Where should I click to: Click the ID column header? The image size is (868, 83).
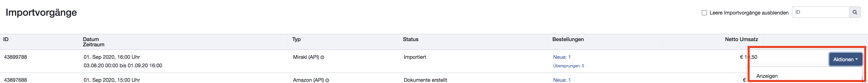(x=6, y=39)
